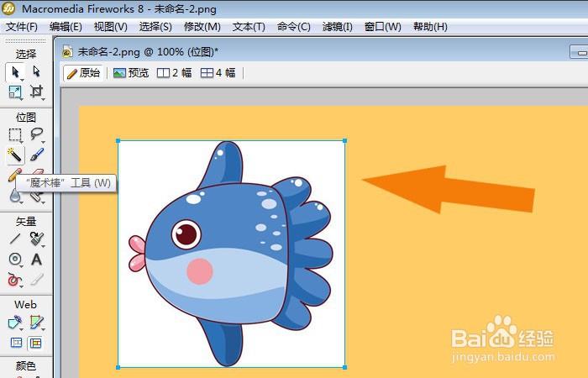Open the 选择(S) menu
This screenshot has height=378, width=588.
click(155, 27)
